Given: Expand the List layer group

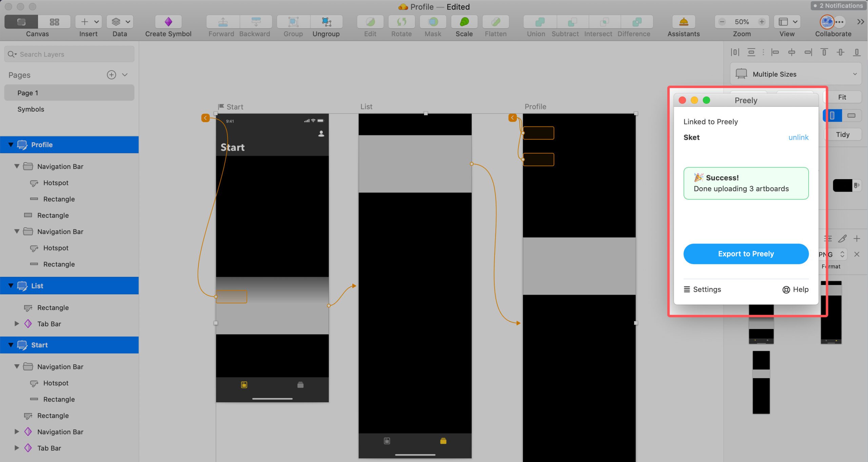Looking at the screenshot, I should coord(10,286).
